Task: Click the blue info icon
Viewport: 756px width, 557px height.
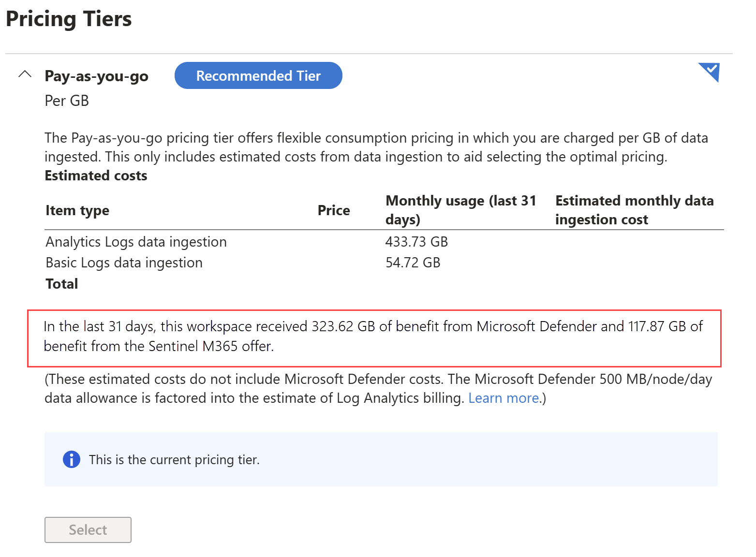Action: tap(72, 459)
